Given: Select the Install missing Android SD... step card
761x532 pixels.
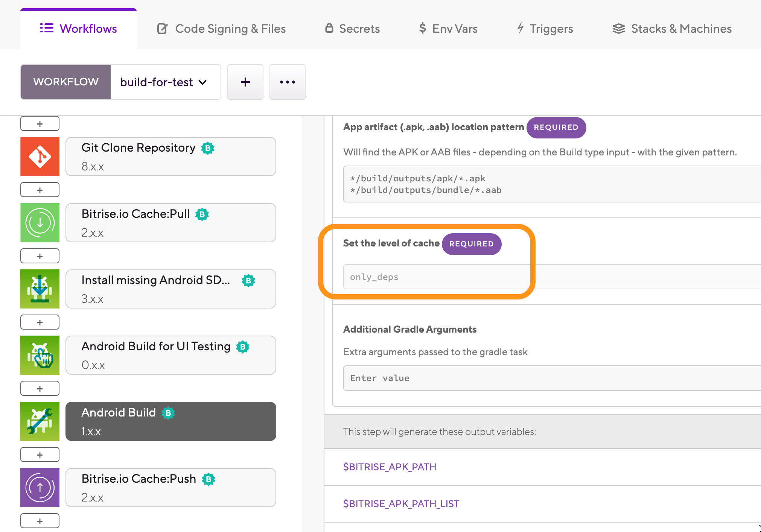Looking at the screenshot, I should coord(171,289).
